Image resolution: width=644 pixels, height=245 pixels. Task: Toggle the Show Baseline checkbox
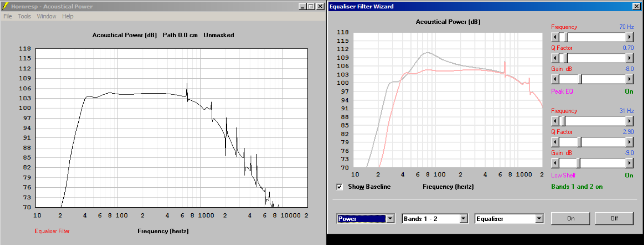[x=339, y=187]
